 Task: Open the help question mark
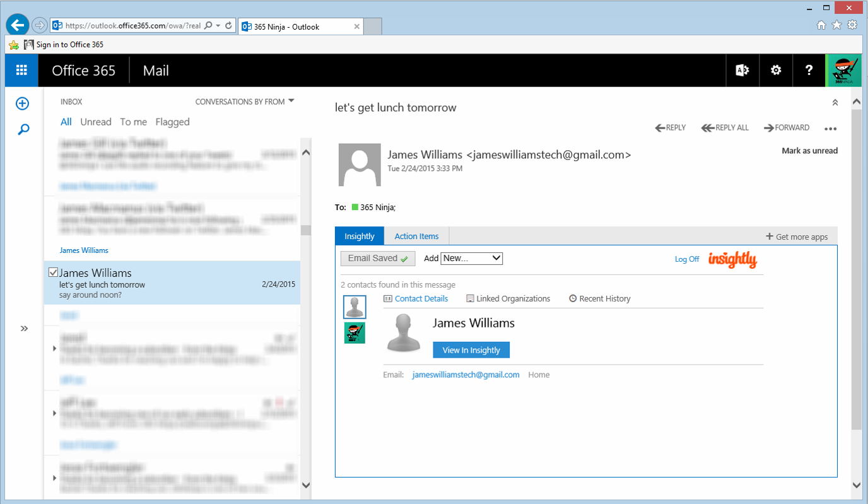(809, 71)
